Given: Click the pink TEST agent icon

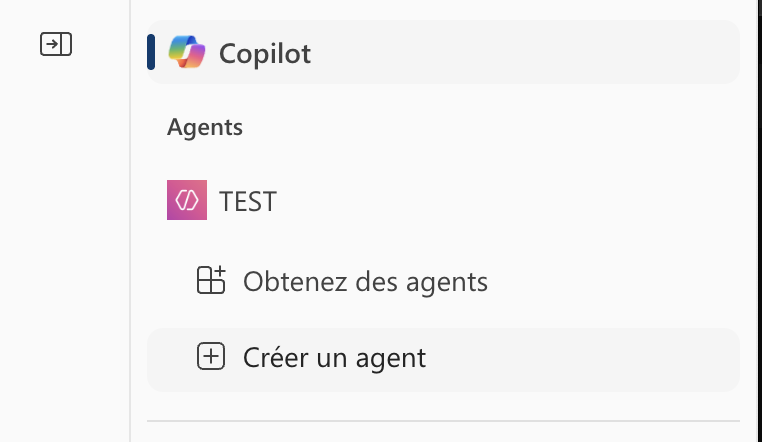Looking at the screenshot, I should point(187,201).
